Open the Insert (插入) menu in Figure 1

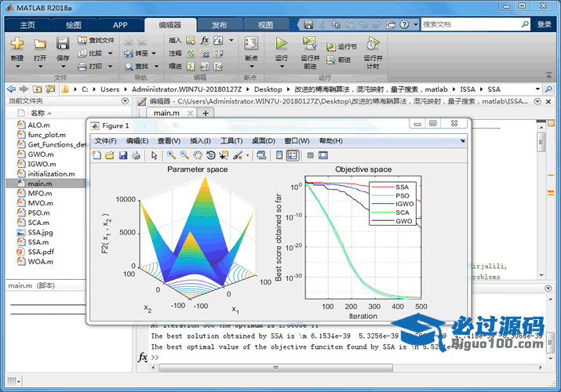(200, 141)
